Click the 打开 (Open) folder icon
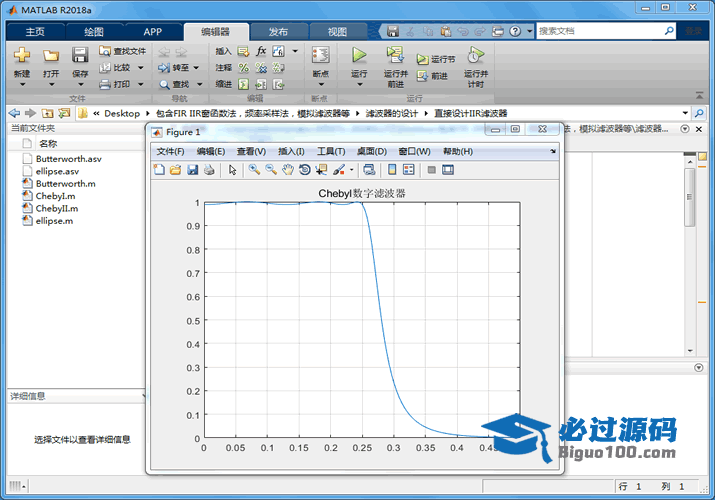Image resolution: width=715 pixels, height=500 pixels. pos(51,56)
